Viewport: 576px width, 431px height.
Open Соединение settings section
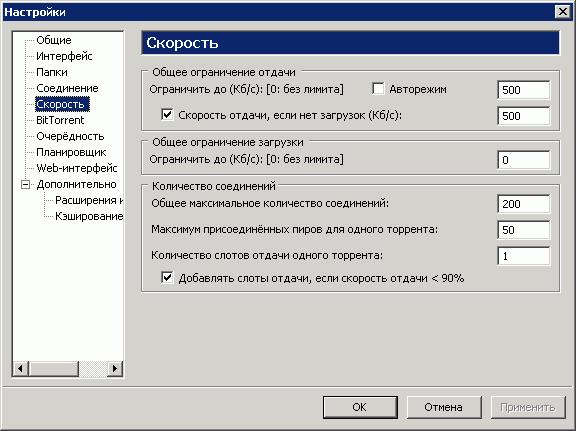(x=67, y=88)
